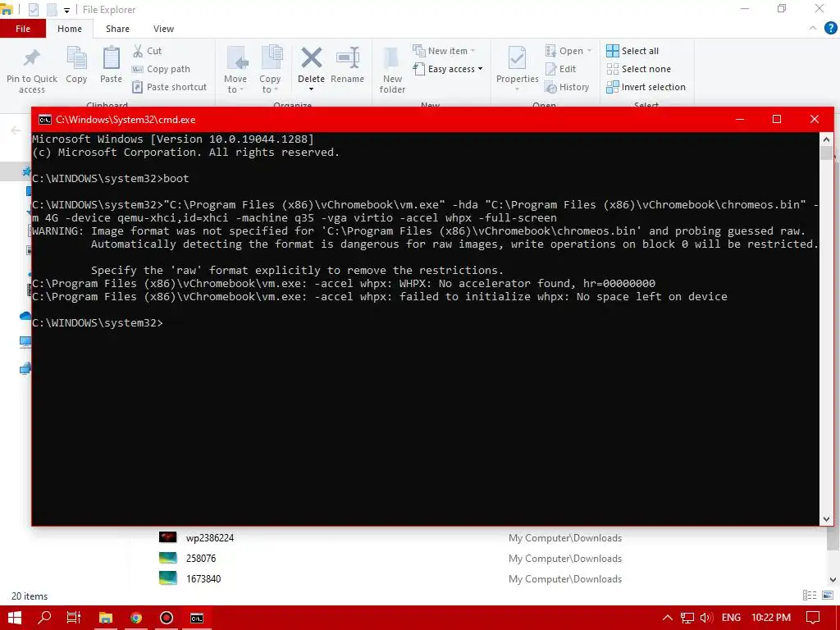Image resolution: width=840 pixels, height=630 pixels.
Task: Select the 258076 thumbnail icon
Action: click(167, 558)
